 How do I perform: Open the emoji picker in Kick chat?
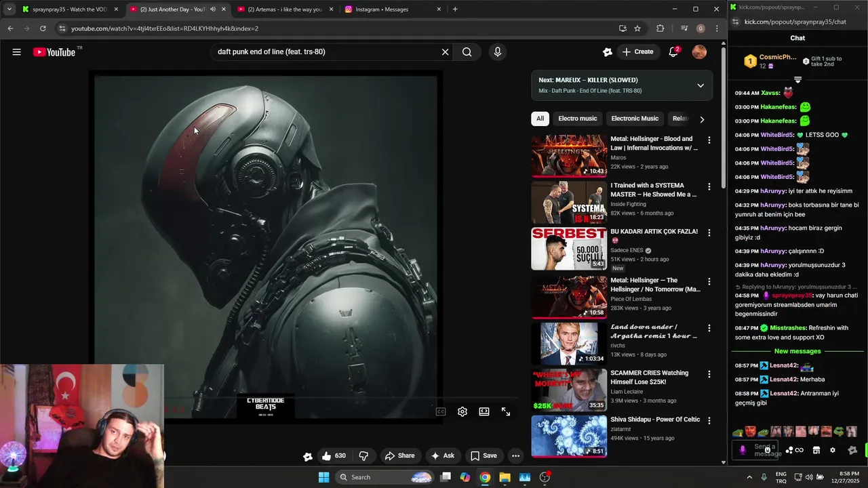click(768, 450)
